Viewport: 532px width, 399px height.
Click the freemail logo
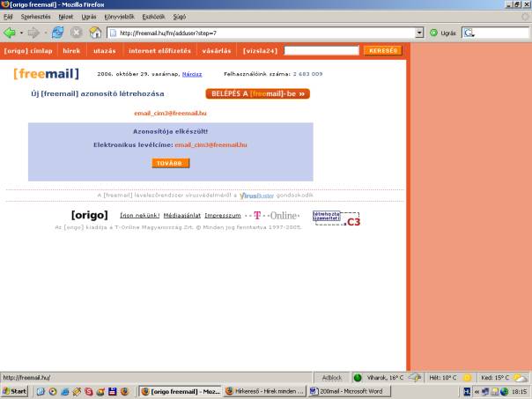click(46, 74)
